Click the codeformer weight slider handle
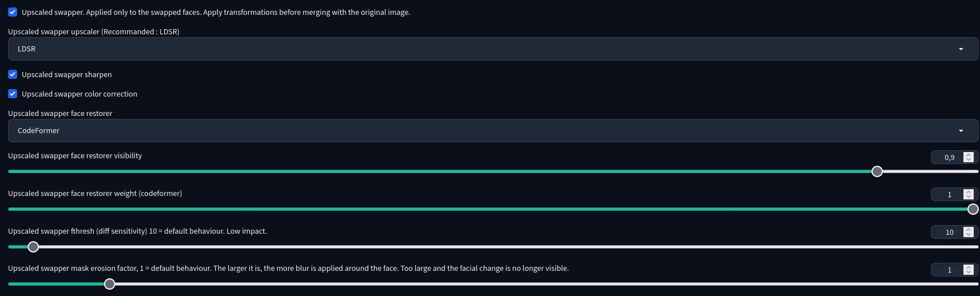 973,209
